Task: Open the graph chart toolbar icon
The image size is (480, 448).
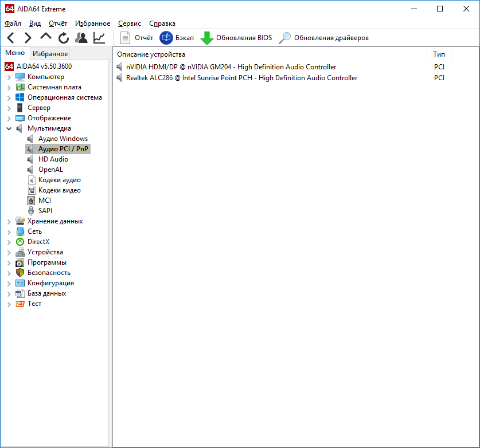Action: pos(99,38)
